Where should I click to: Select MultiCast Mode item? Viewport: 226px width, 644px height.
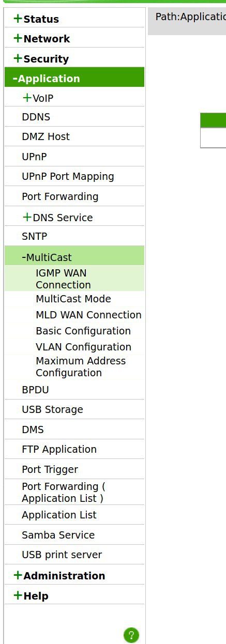tap(73, 299)
